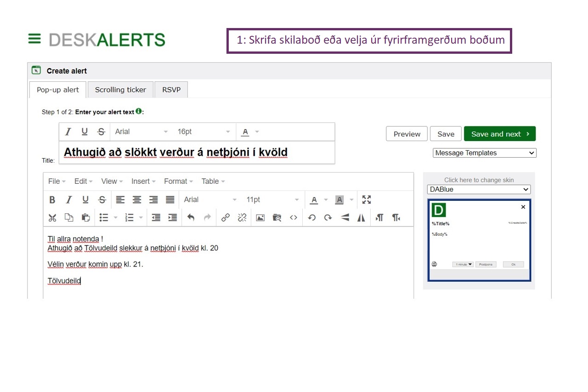Insert an image into the body
Viewport: 588px width, 392px height.
[260, 218]
